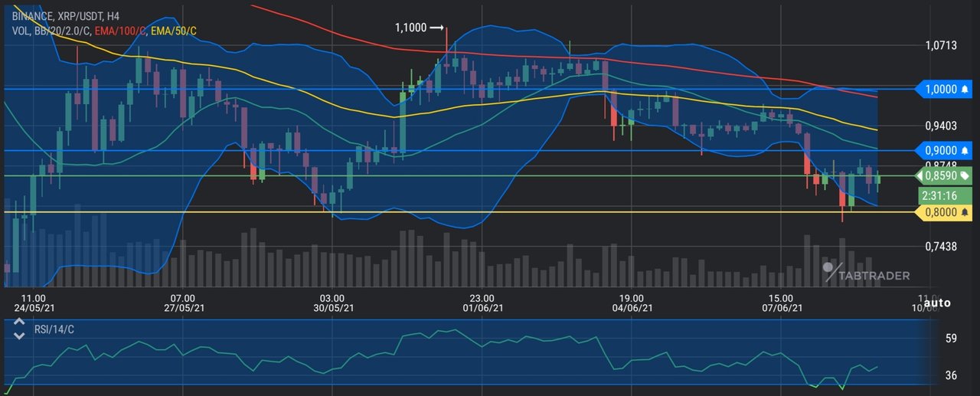
Task: Select the yellow 0,8000 alert price tag
Action: 945,212
